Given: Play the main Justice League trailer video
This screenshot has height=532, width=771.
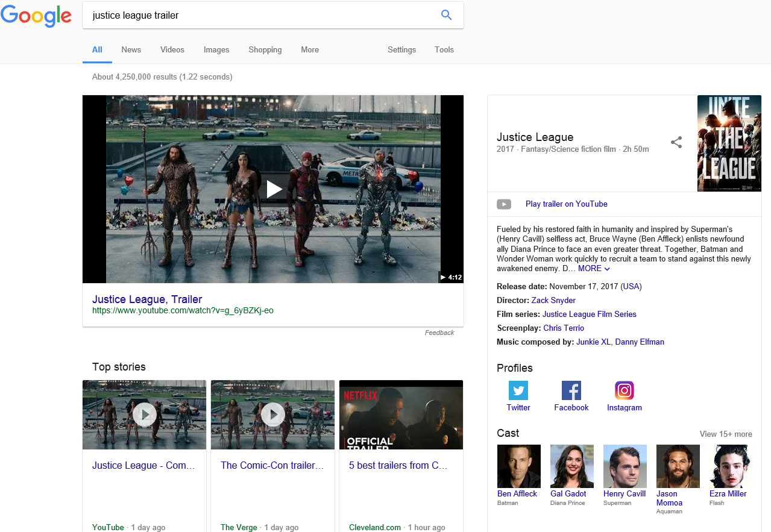Looking at the screenshot, I should click(x=274, y=189).
